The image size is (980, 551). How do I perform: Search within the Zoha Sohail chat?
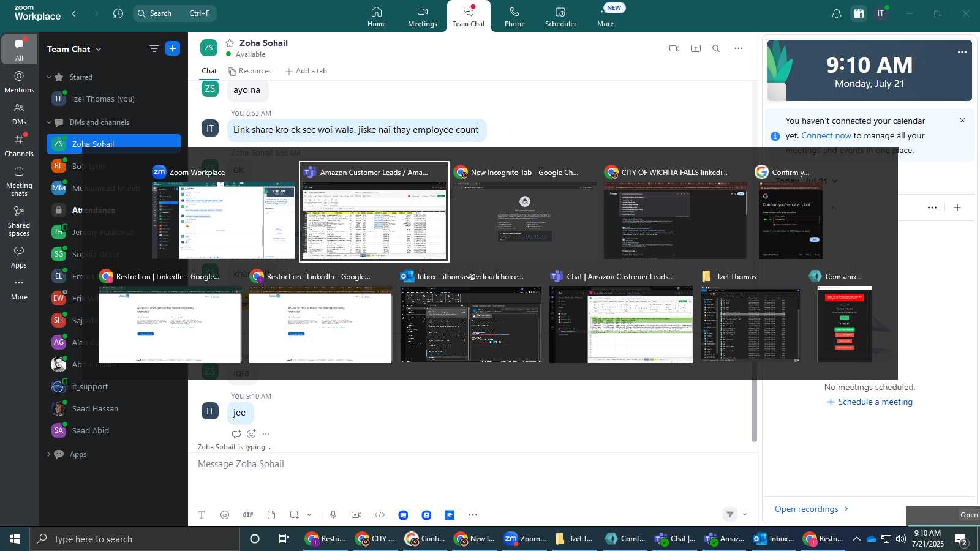pyautogui.click(x=716, y=48)
